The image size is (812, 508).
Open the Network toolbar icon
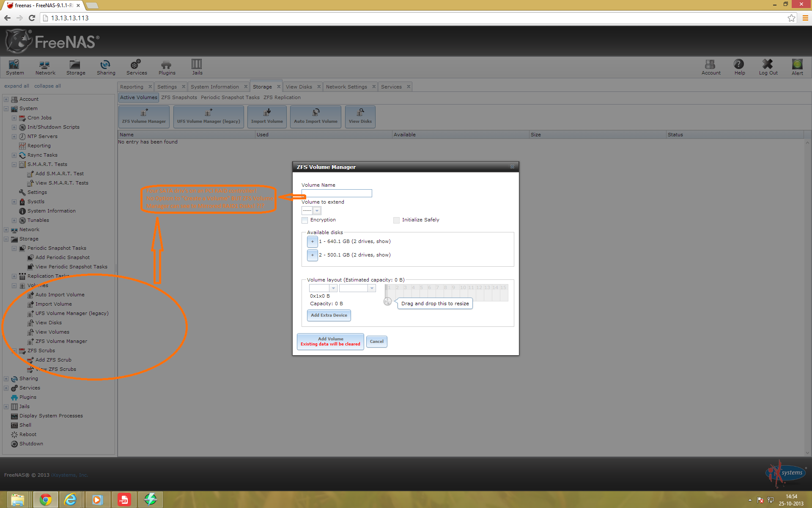[x=45, y=67]
